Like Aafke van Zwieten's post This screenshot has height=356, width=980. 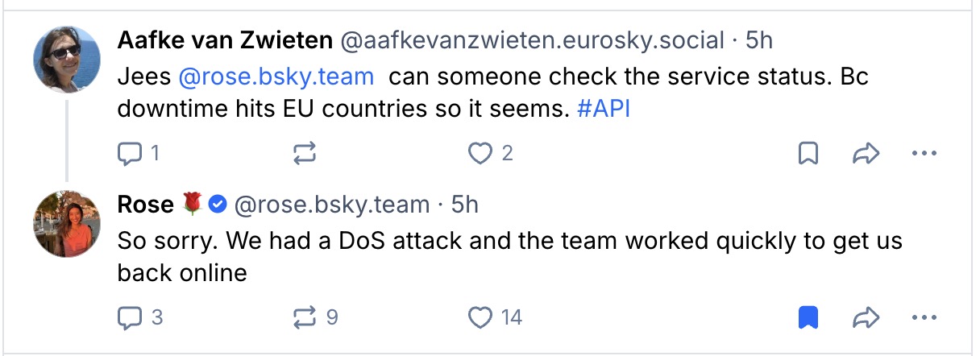click(480, 153)
